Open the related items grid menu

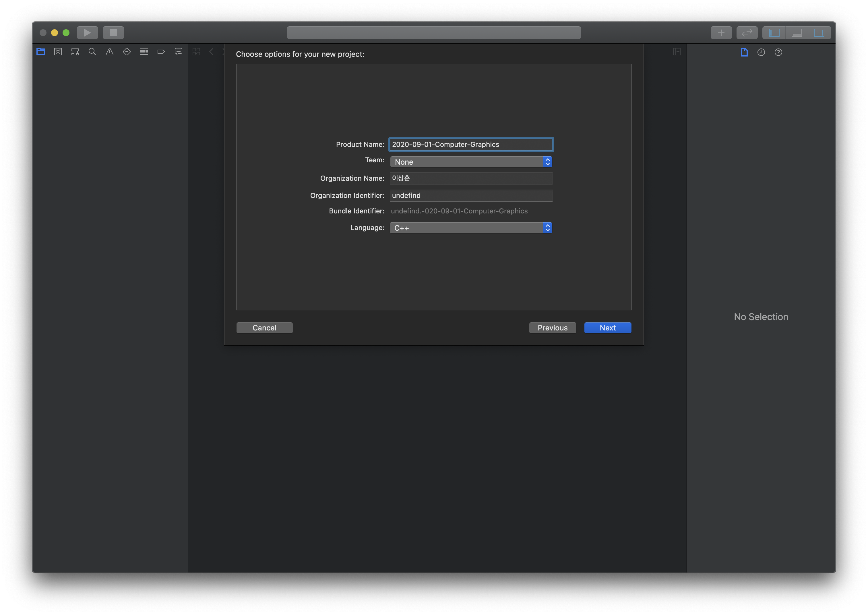[196, 52]
